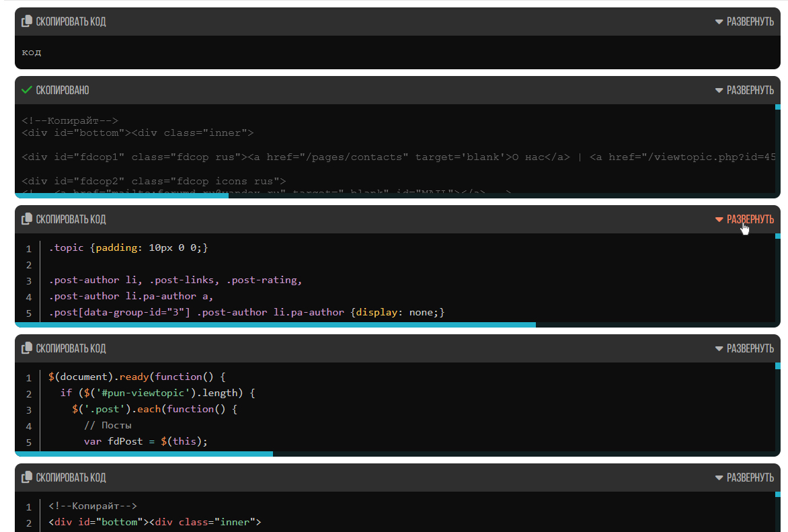Expand the bottom Копирайт code block
788x532 pixels.
click(750, 478)
